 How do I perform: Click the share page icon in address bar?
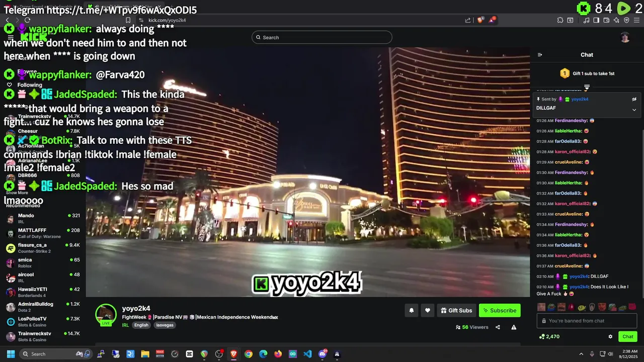pyautogui.click(x=468, y=20)
